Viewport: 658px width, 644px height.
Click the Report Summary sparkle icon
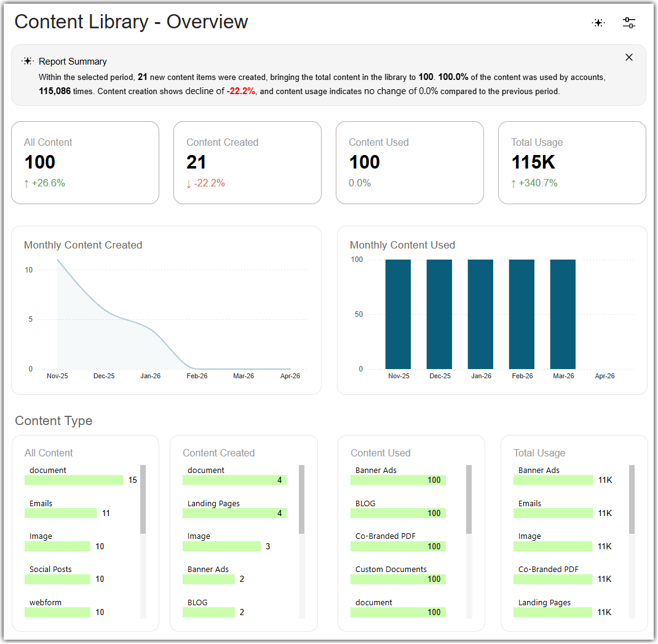(x=28, y=62)
